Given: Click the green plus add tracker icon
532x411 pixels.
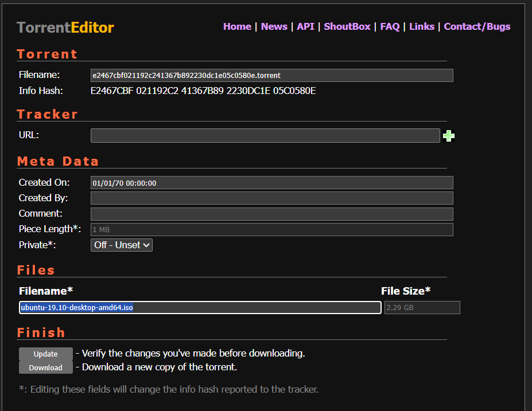Looking at the screenshot, I should click(x=449, y=136).
